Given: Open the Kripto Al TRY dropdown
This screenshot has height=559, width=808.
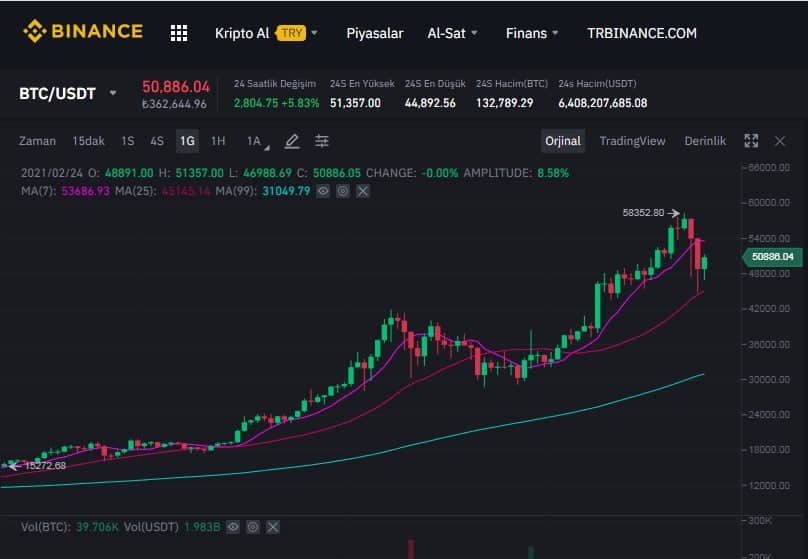Looking at the screenshot, I should [266, 33].
